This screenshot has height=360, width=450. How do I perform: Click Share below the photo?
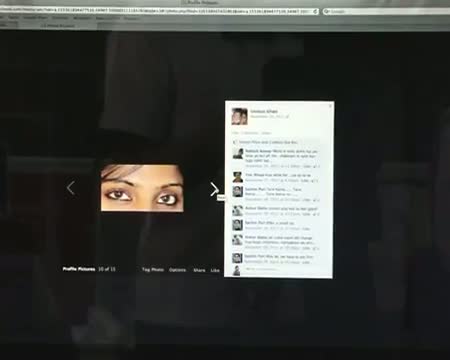199,270
